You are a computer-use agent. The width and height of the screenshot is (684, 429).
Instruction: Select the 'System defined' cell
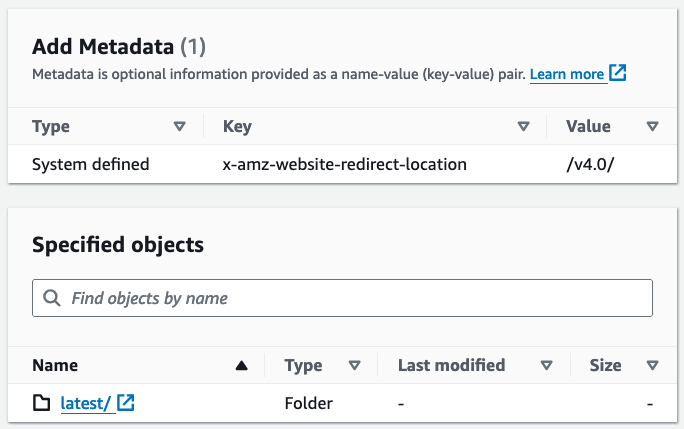click(x=91, y=165)
